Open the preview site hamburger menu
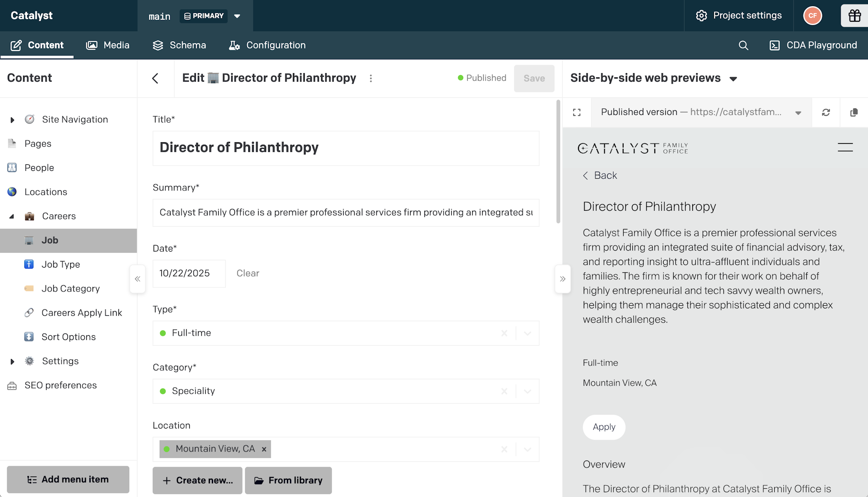Screen dimensions: 868x497 click(x=845, y=147)
